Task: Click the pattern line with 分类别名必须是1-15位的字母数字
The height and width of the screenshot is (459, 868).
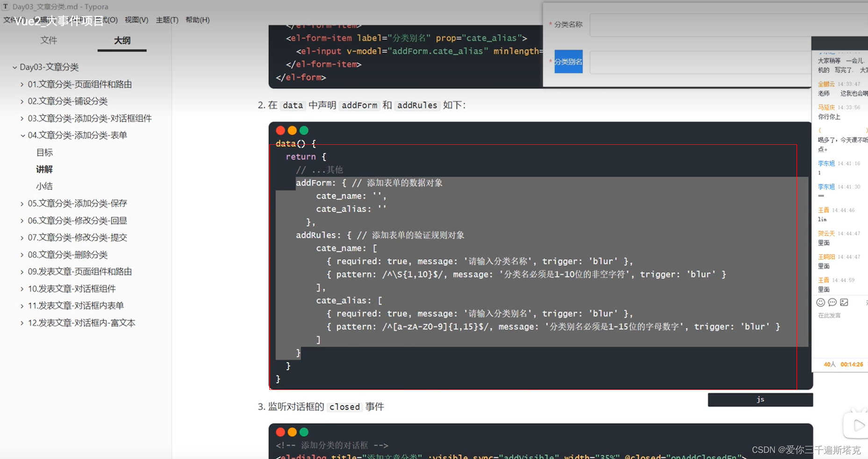Action: tap(553, 327)
